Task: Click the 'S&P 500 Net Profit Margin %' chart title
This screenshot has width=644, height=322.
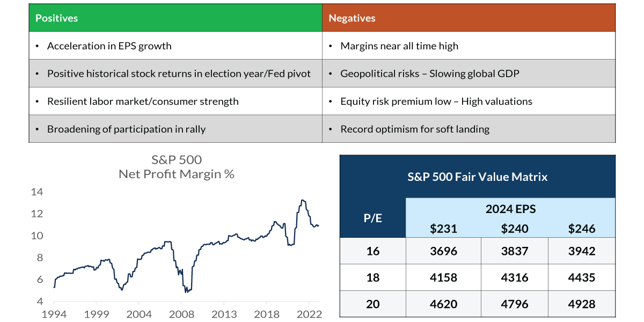Action: pyautogui.click(x=177, y=167)
